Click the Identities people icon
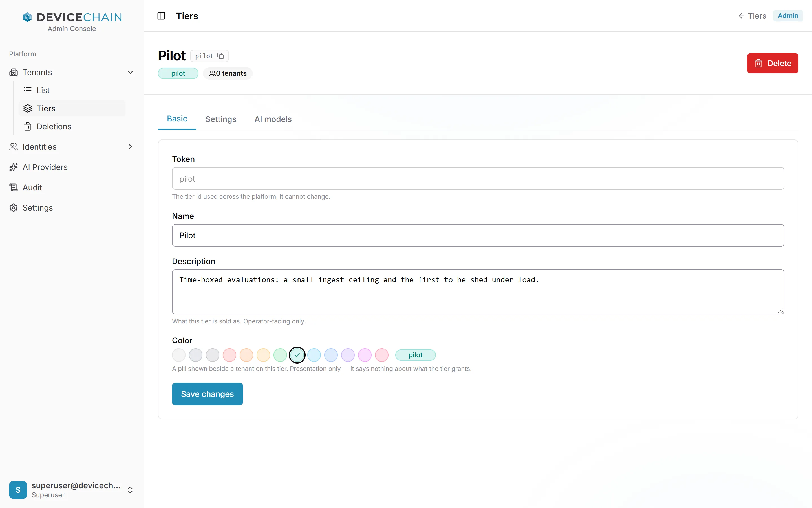Image resolution: width=812 pixels, height=508 pixels. 14,147
